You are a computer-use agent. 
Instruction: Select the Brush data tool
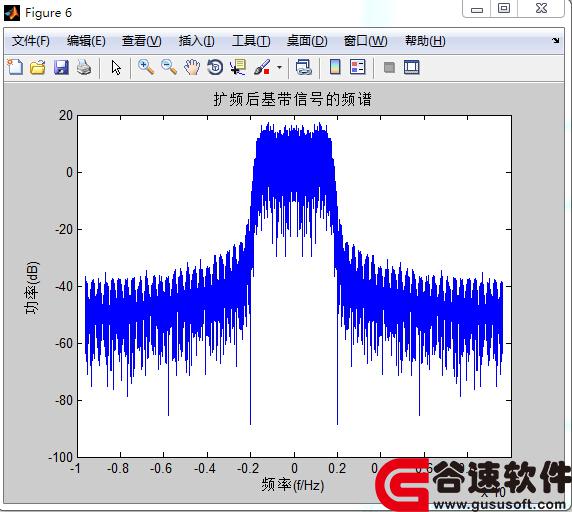point(262,67)
